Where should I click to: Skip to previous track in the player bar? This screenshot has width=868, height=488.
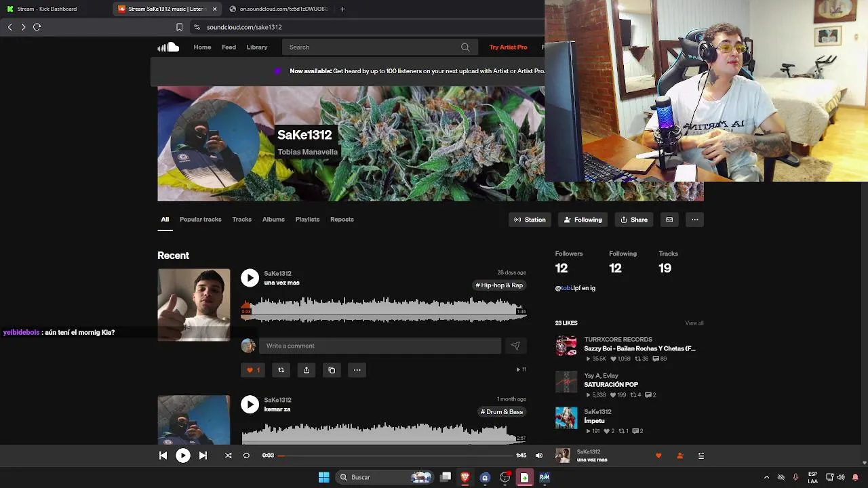pos(163,456)
